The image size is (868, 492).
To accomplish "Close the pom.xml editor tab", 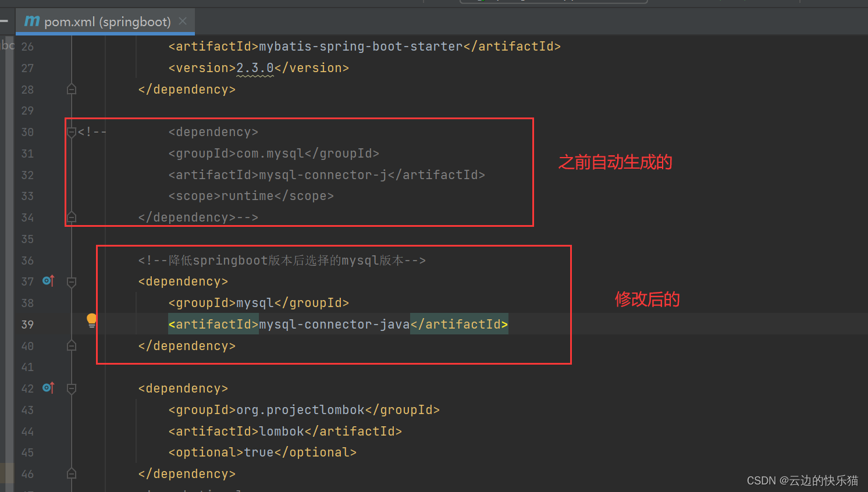I will coord(183,22).
